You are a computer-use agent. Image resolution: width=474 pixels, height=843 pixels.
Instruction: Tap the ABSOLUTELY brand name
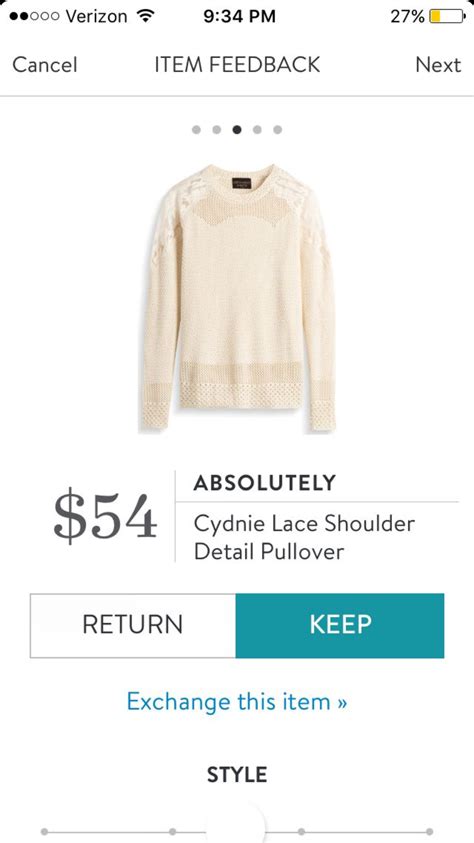pos(264,483)
